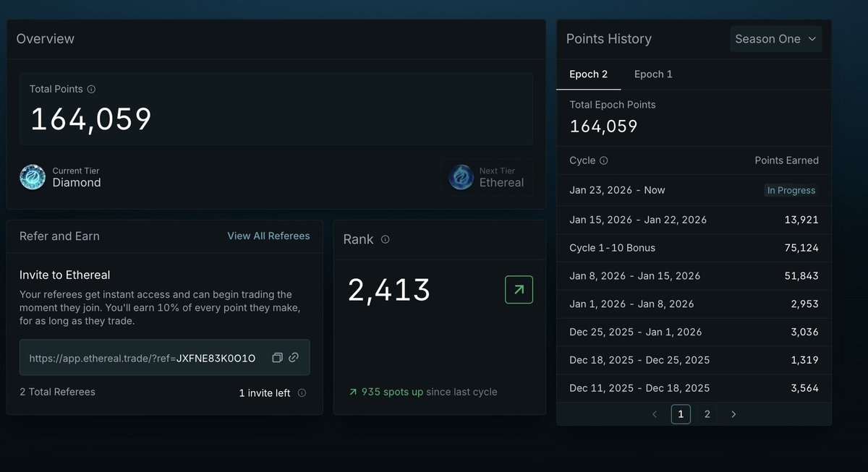Open the Season One dropdown

[x=775, y=39]
